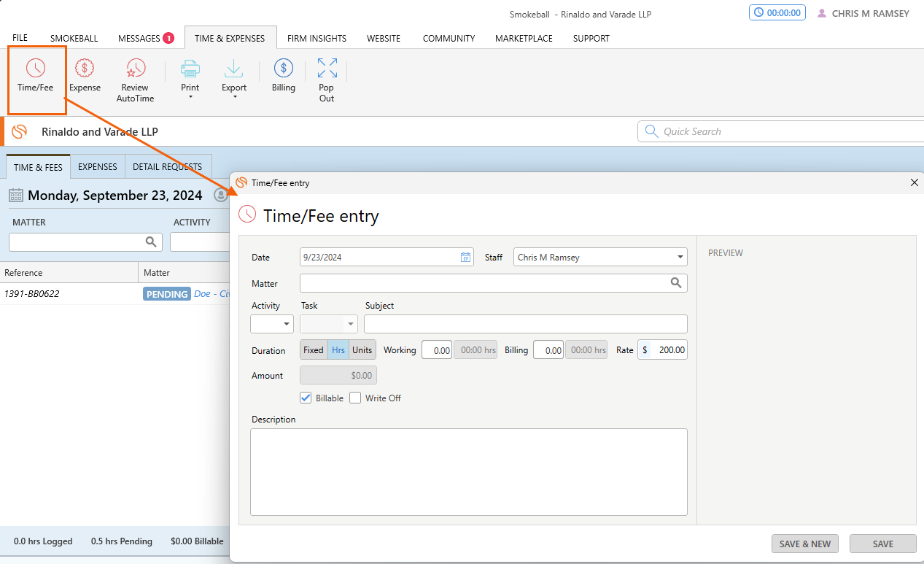Click the Smokeball logo beside Rinaldo and Varade LLP
This screenshot has height=564, width=924.
[20, 131]
